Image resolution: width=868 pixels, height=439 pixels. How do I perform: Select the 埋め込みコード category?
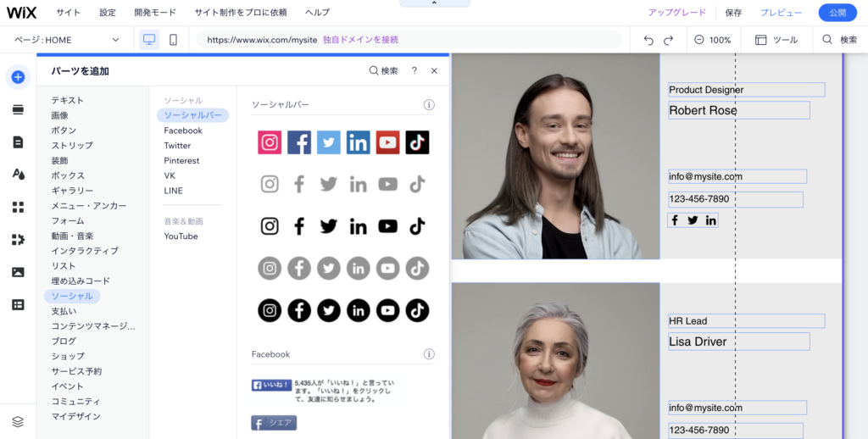[x=81, y=281]
